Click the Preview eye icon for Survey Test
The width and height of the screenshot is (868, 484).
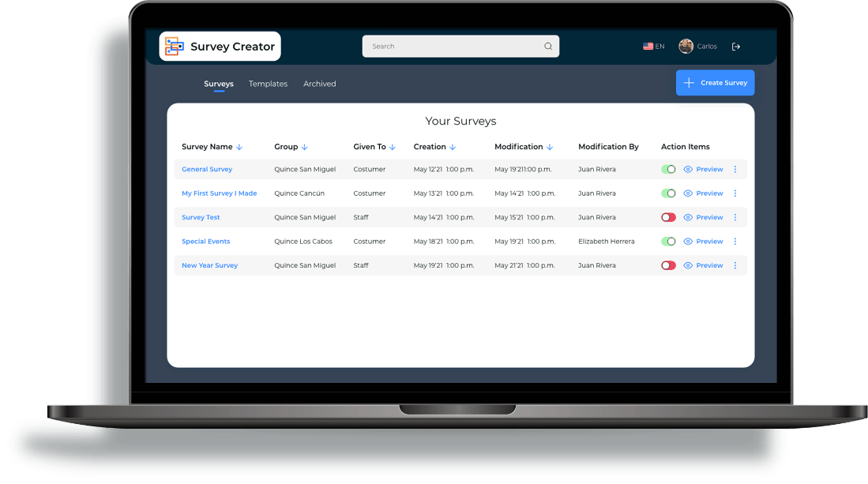coord(686,217)
